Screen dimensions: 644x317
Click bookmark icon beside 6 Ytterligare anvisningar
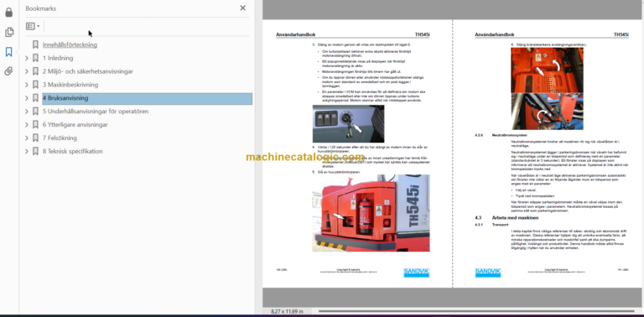(x=36, y=125)
